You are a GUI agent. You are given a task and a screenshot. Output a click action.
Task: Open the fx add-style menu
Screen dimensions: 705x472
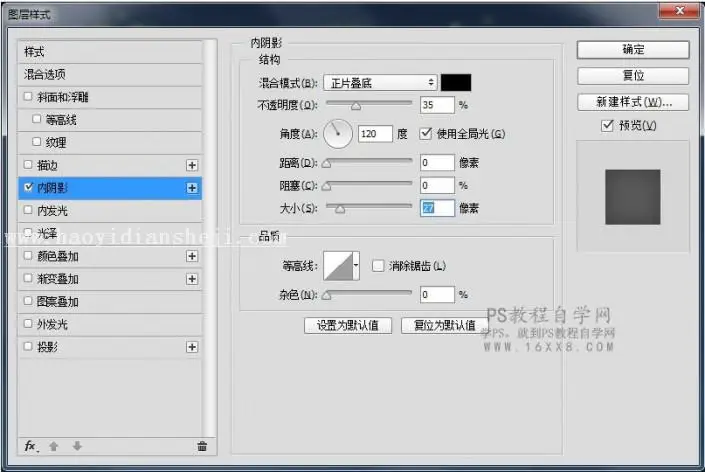(x=30, y=446)
